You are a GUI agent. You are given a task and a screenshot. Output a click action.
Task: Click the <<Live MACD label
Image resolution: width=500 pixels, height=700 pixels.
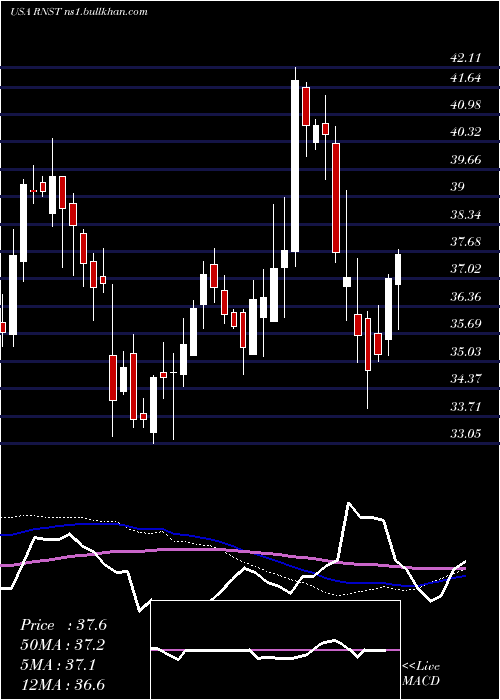(421, 673)
